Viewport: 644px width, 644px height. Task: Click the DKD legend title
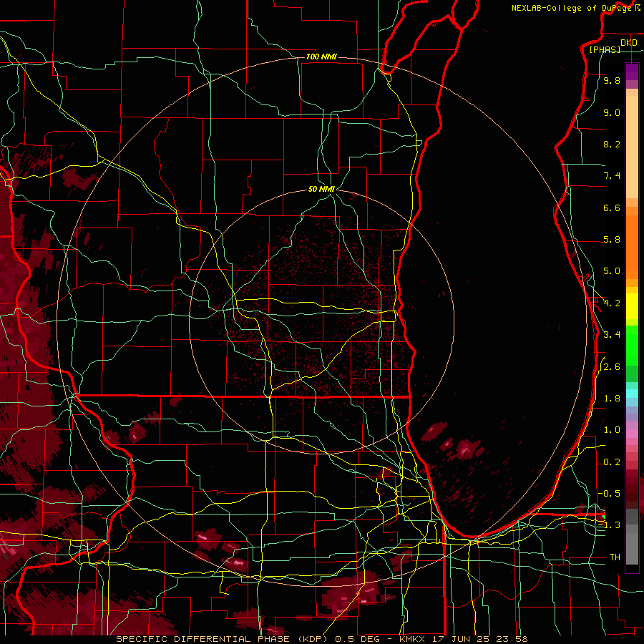pos(629,43)
